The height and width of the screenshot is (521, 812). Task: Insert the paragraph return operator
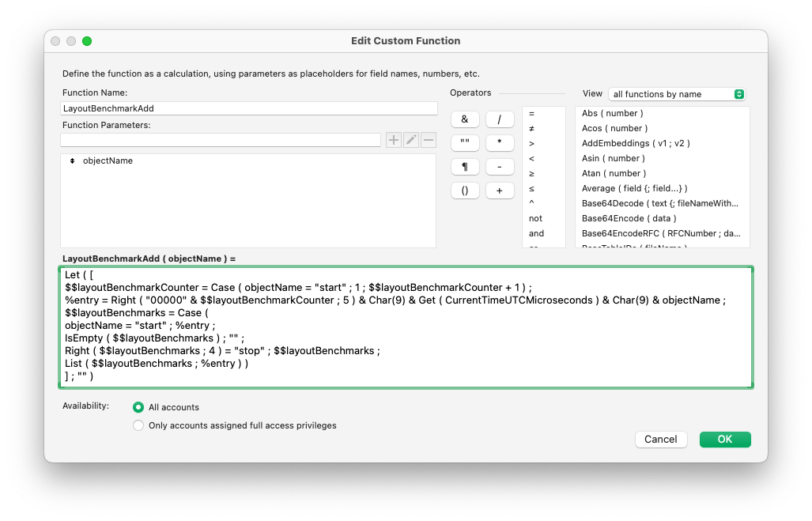464,167
